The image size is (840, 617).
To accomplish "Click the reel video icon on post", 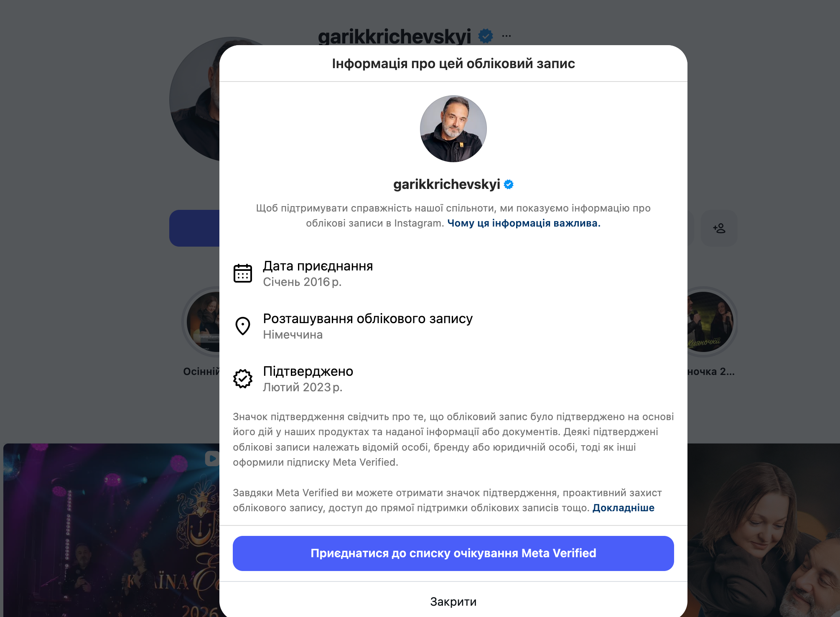I will pyautogui.click(x=212, y=459).
